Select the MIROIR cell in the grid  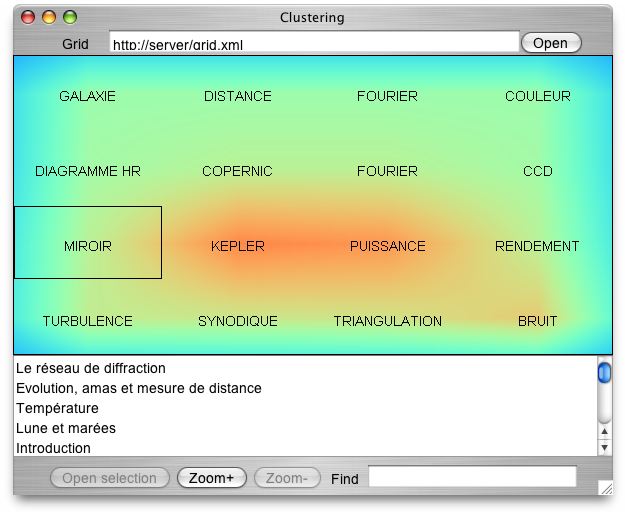point(88,246)
